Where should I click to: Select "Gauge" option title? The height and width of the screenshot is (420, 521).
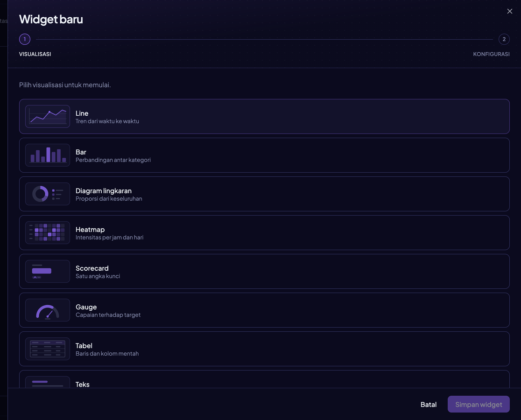point(86,307)
